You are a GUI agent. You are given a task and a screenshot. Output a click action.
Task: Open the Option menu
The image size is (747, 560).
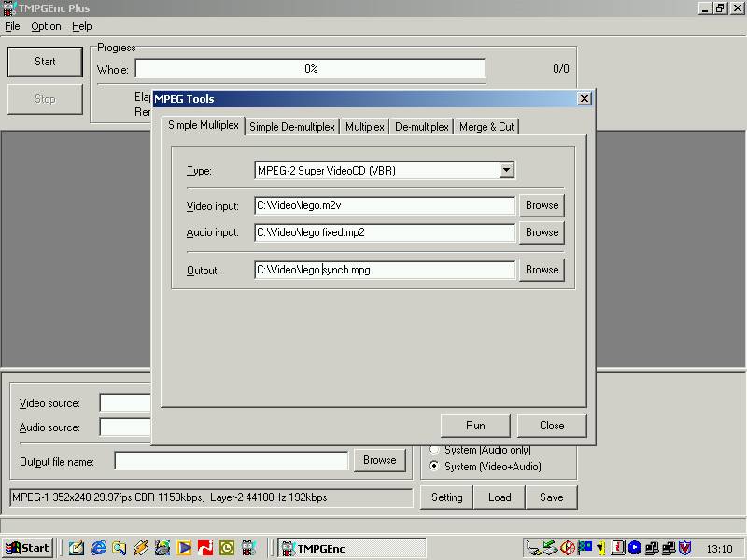click(46, 26)
